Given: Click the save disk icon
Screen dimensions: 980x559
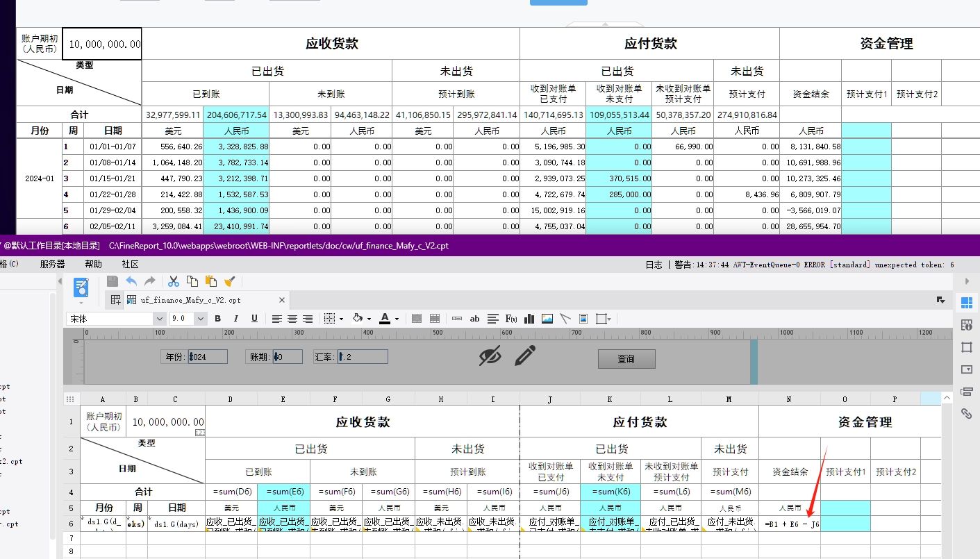Looking at the screenshot, I should pyautogui.click(x=113, y=281).
